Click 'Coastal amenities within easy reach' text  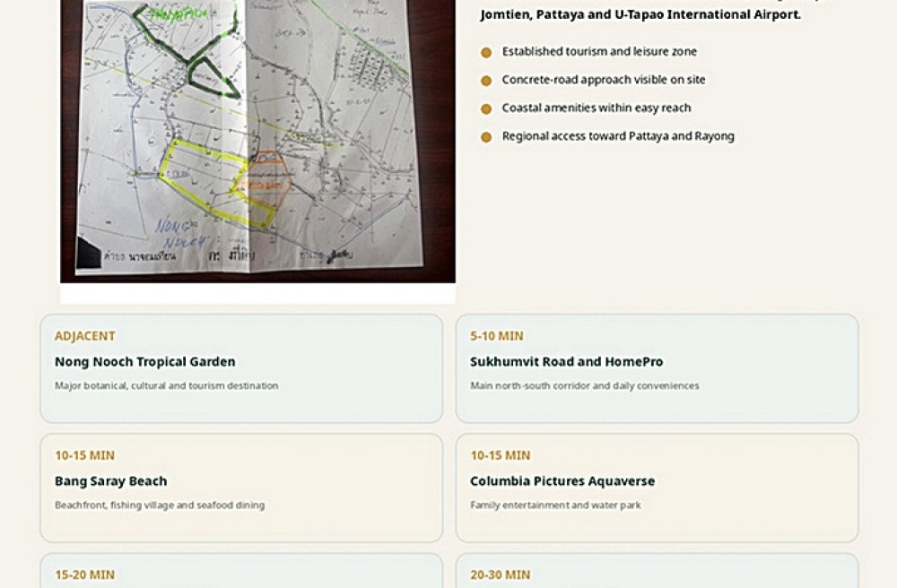[597, 108]
